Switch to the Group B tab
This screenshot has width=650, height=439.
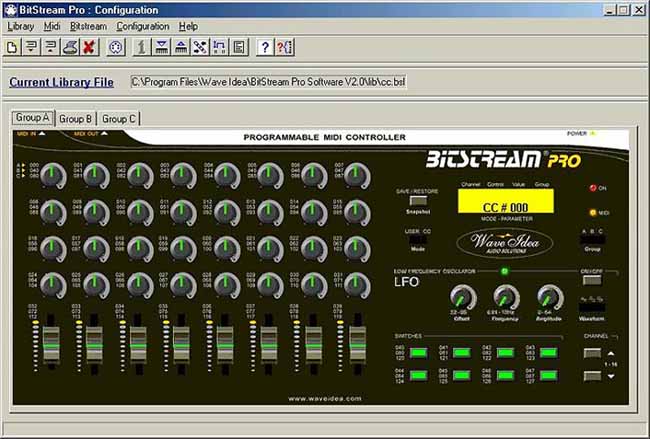[x=75, y=119]
